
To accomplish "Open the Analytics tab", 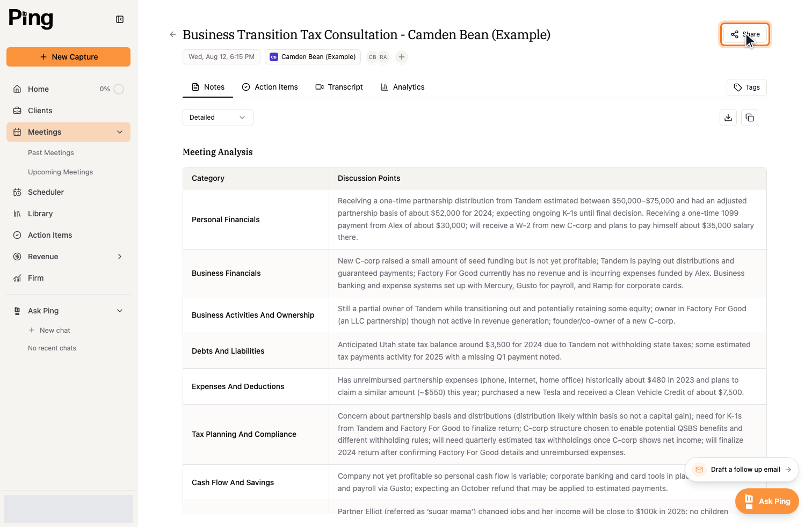I will click(402, 87).
